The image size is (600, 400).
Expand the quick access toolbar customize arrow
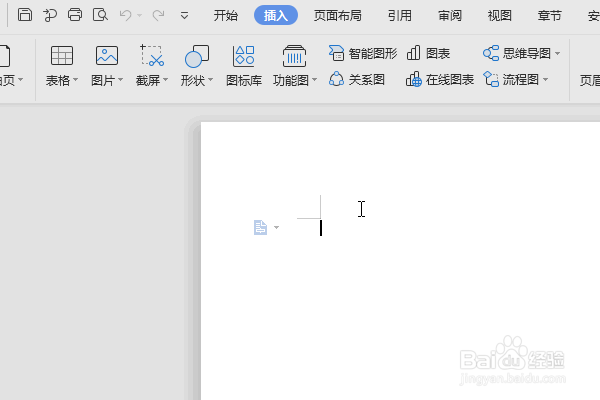[184, 16]
